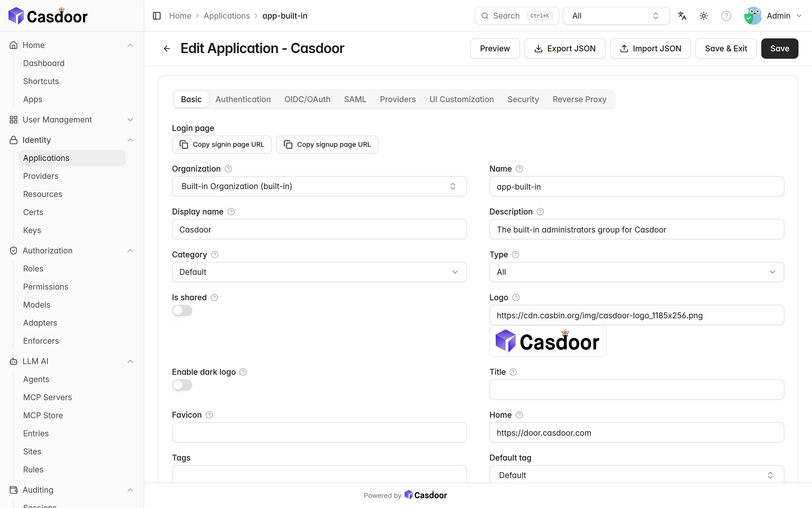Click the Applications breadcrumb link
This screenshot has height=508, width=812.
(x=227, y=16)
